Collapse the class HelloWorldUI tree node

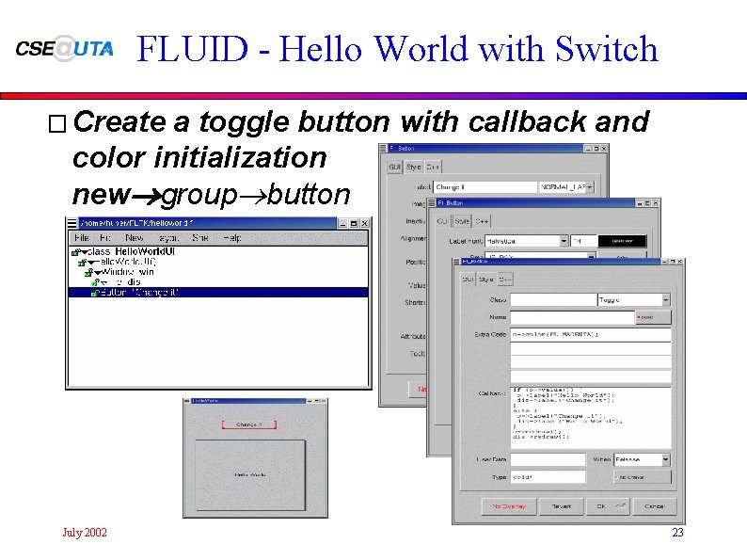point(84,252)
